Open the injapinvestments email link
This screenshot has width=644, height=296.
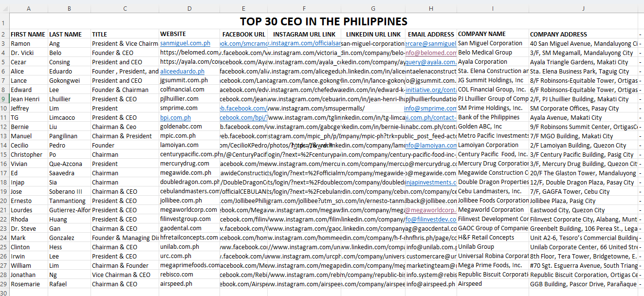(431, 182)
